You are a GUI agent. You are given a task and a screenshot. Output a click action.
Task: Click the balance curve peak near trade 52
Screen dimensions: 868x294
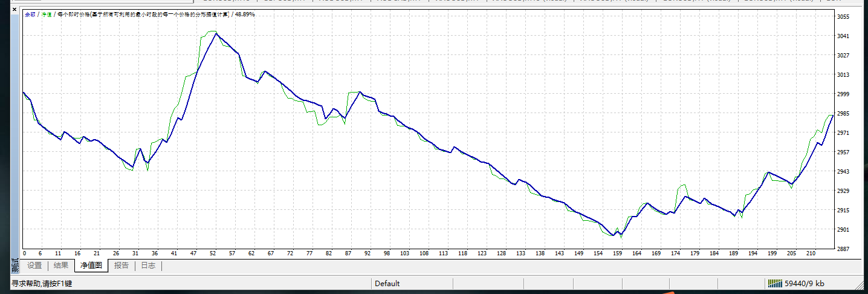point(216,34)
